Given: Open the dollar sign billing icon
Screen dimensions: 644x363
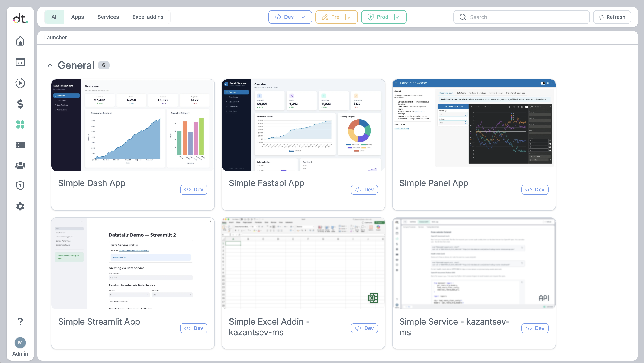Looking at the screenshot, I should coord(20,104).
